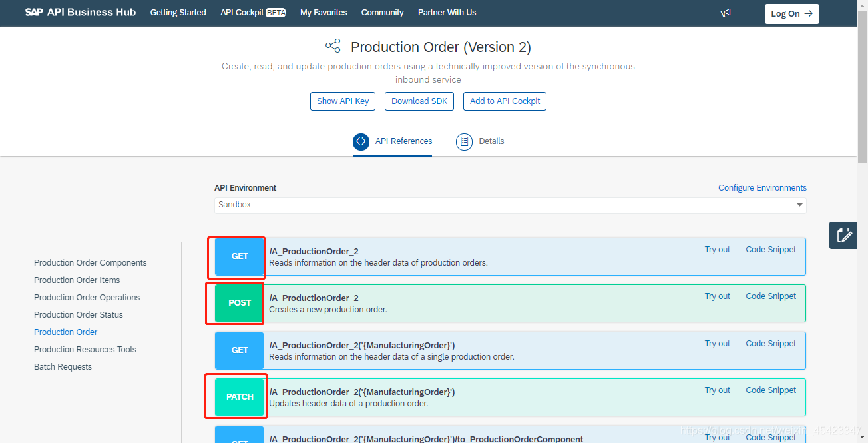Click Code Snippet for GET production orders list
This screenshot has height=443, width=868.
771,250
